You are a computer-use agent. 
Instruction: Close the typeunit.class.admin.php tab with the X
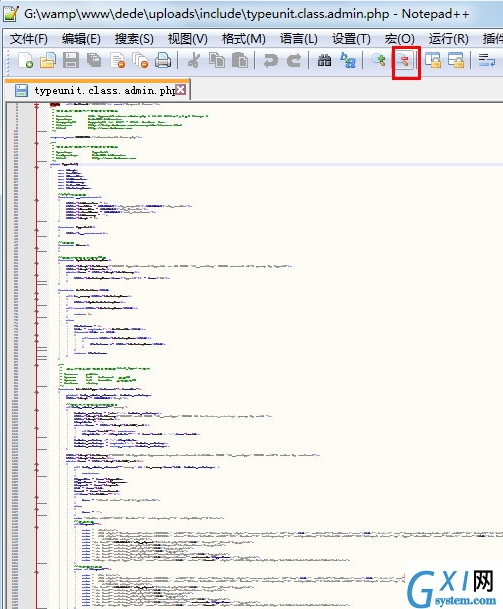coord(181,90)
